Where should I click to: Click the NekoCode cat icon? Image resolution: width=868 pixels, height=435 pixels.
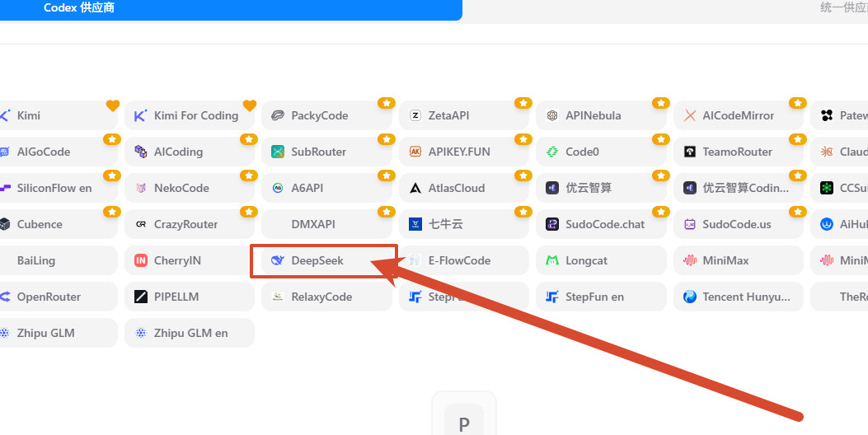pyautogui.click(x=141, y=188)
